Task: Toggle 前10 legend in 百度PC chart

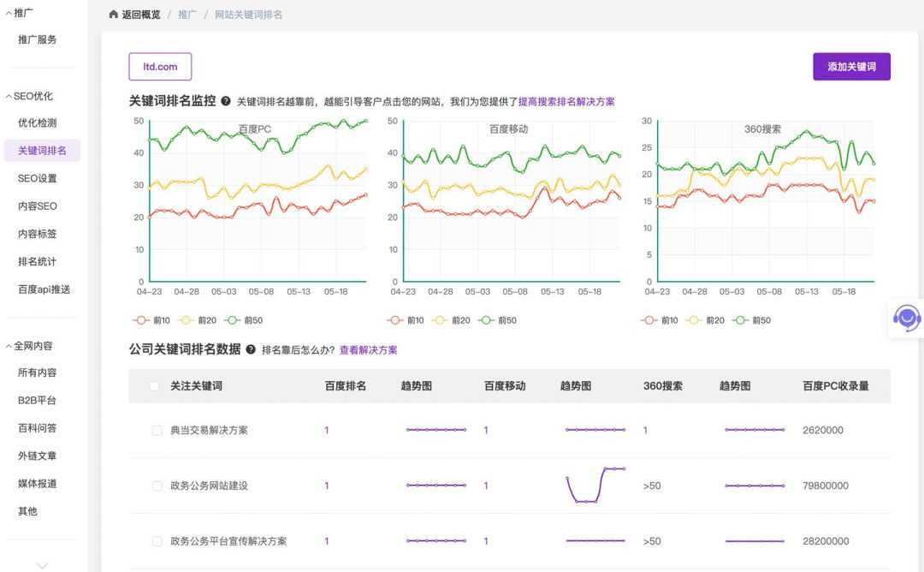Action: tap(151, 320)
